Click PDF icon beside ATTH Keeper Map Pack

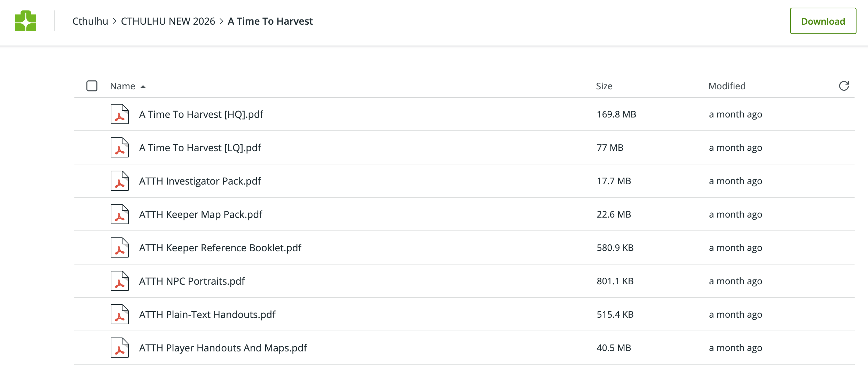pos(119,214)
